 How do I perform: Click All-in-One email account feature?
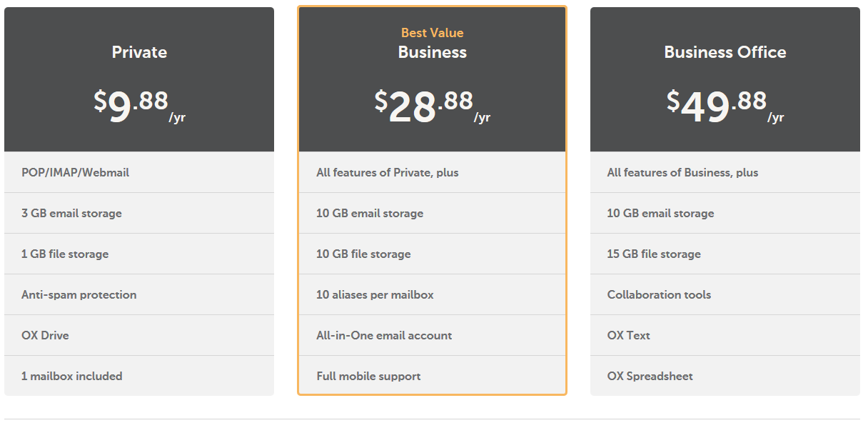432,335
